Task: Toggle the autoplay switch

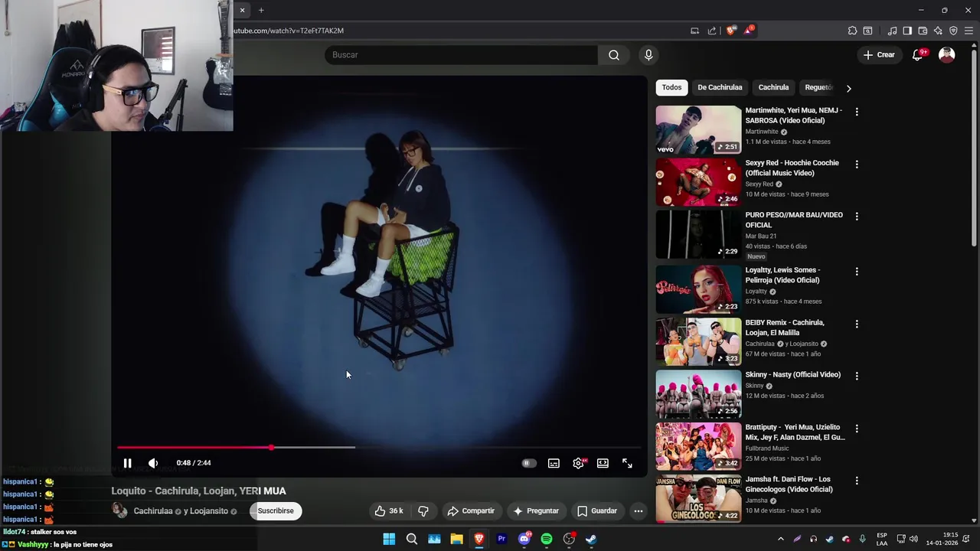Action: tap(528, 463)
